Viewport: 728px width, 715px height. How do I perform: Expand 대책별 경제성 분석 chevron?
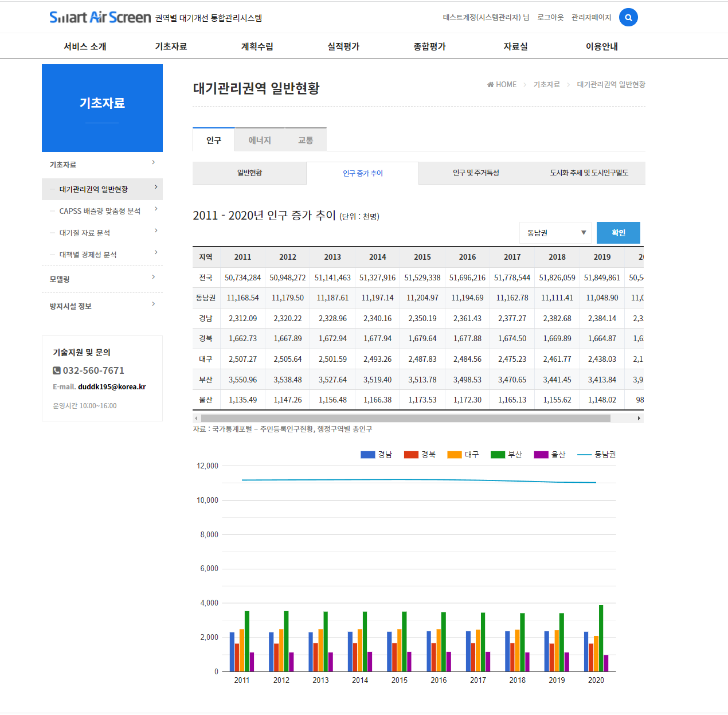click(156, 252)
